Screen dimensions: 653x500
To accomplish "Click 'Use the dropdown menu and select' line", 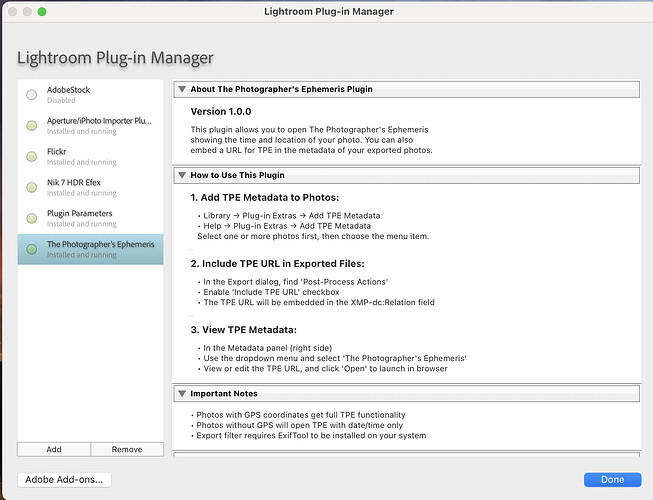I will [x=332, y=358].
